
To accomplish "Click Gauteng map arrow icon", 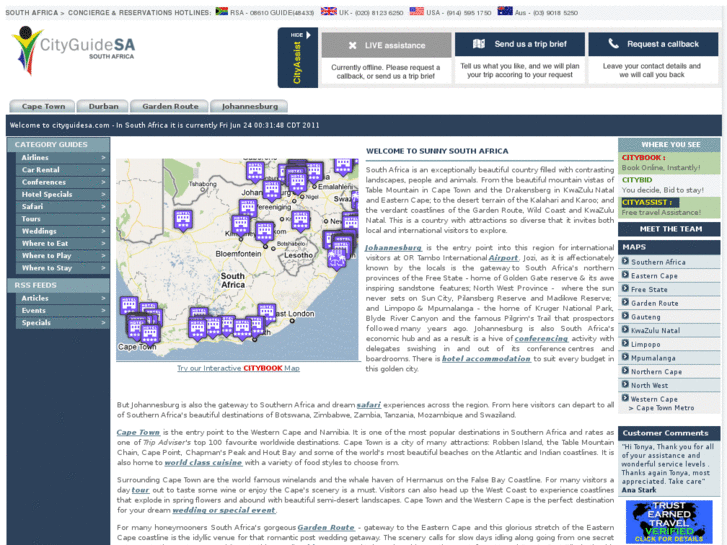I will (x=625, y=316).
